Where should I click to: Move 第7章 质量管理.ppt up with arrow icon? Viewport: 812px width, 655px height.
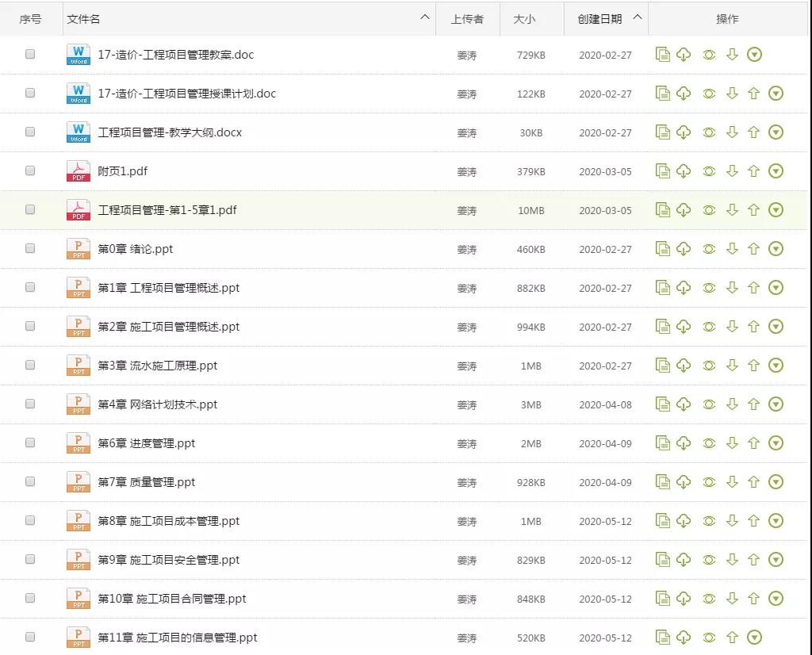click(x=753, y=482)
